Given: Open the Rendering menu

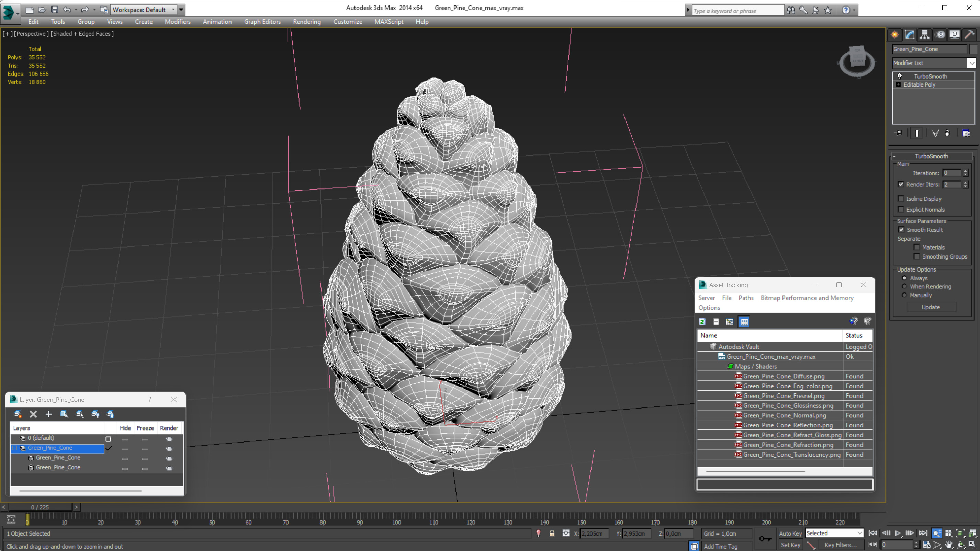Looking at the screenshot, I should click(307, 22).
